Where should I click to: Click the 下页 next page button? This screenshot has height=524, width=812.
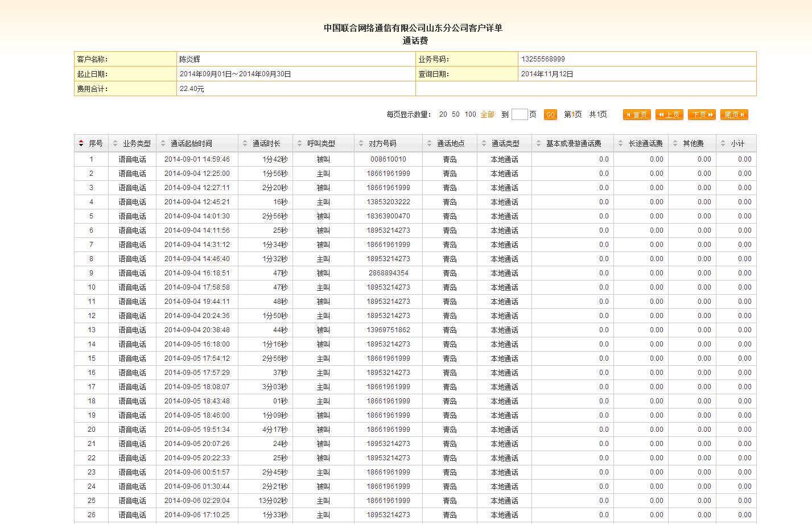point(702,114)
